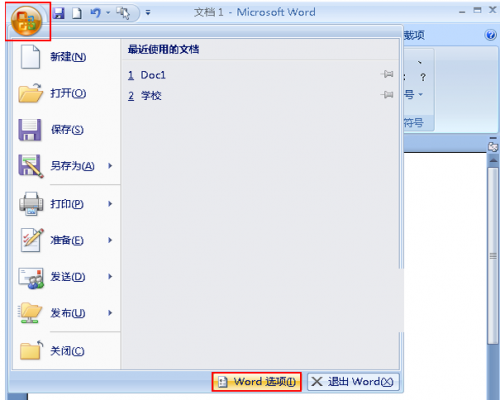Viewport: 500px width, 400px height.
Task: Expand the 发送 submenu arrow
Action: 110,276
